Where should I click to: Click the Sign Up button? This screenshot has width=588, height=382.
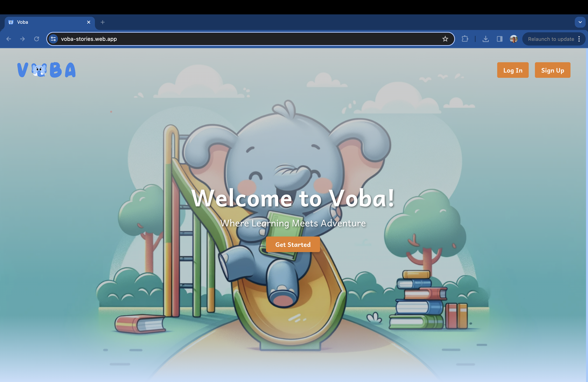[x=552, y=70]
